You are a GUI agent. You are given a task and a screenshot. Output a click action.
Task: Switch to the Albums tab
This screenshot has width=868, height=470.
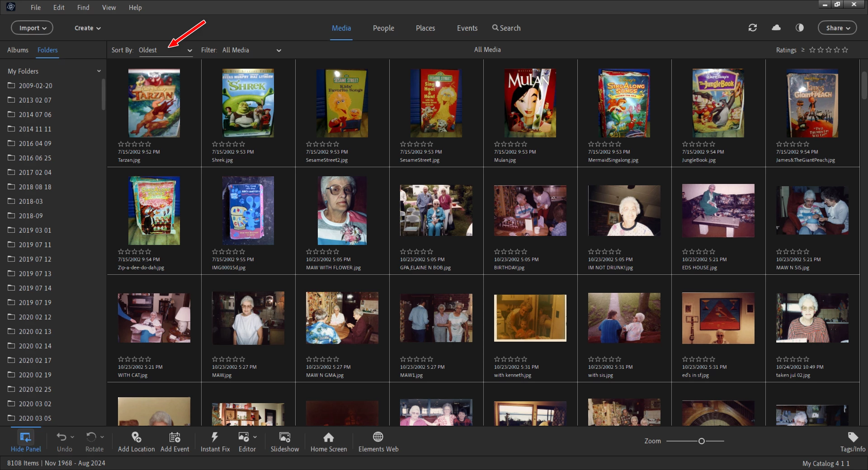18,50
